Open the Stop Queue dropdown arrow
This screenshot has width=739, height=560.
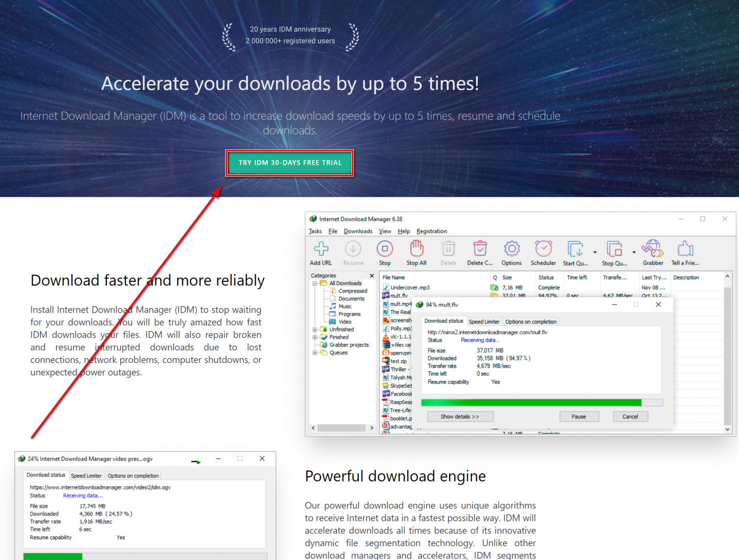click(x=634, y=252)
